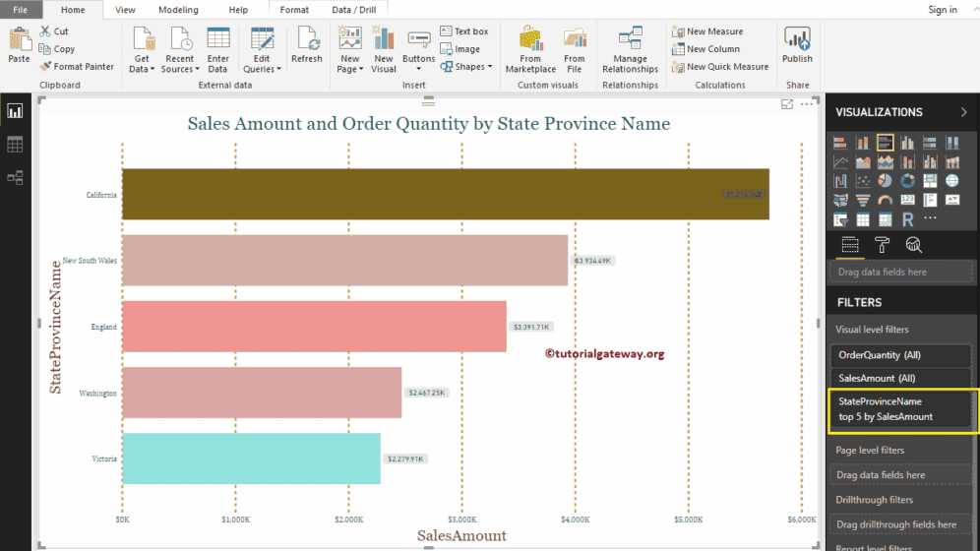The width and height of the screenshot is (980, 551).
Task: Switch to Data view in left sidebar
Action: coord(15,145)
